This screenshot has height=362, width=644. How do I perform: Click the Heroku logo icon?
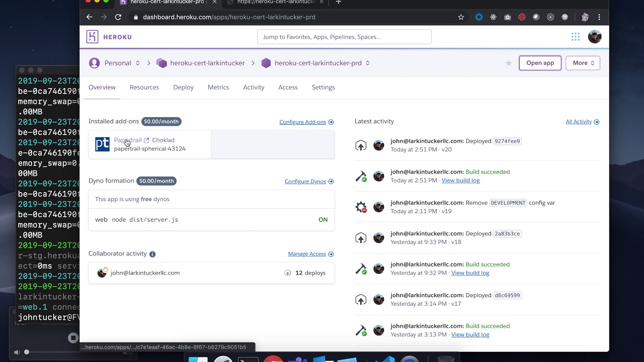92,37
